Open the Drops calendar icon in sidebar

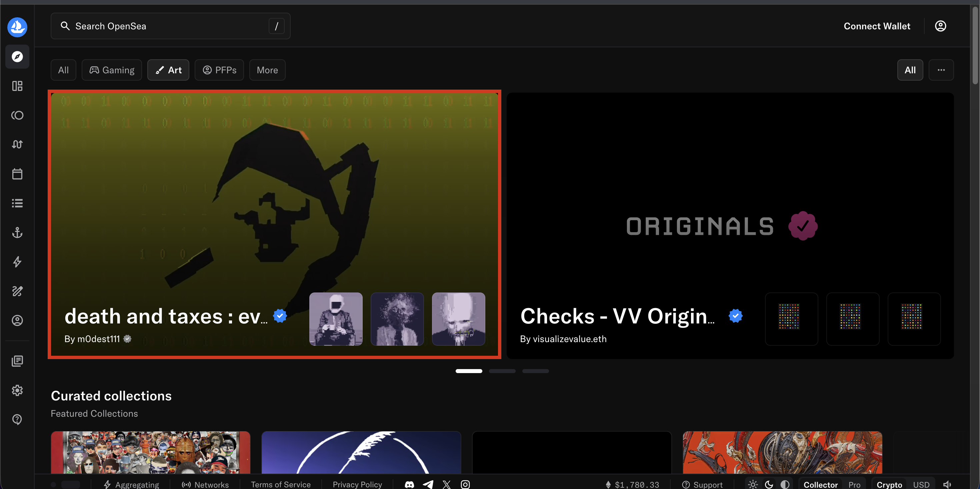click(x=17, y=174)
